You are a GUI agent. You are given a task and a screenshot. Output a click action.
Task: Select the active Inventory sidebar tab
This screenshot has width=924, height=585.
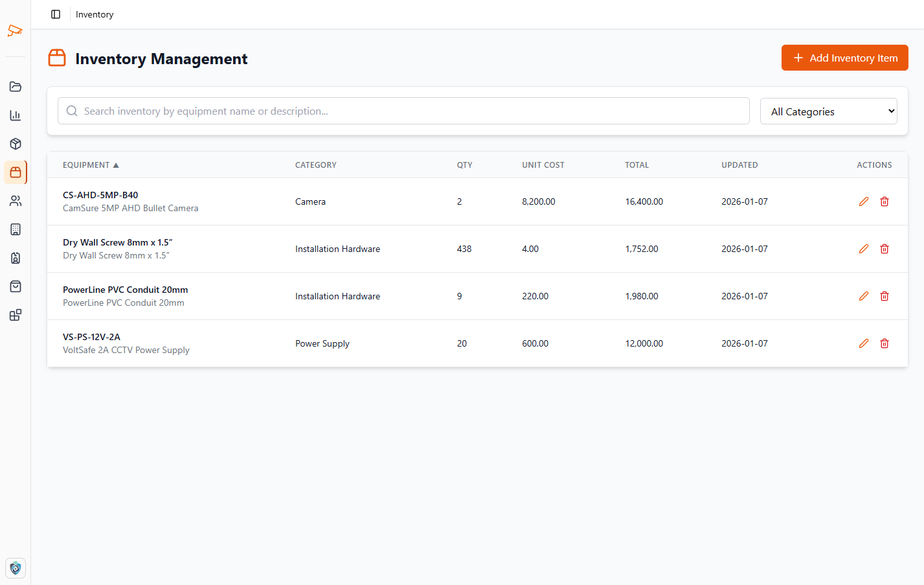coord(16,172)
